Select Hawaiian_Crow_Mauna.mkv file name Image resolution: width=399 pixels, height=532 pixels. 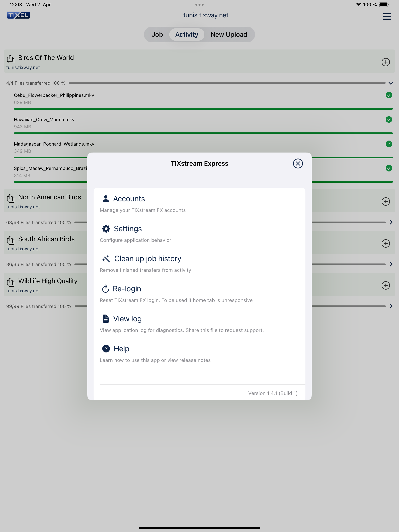44,119
